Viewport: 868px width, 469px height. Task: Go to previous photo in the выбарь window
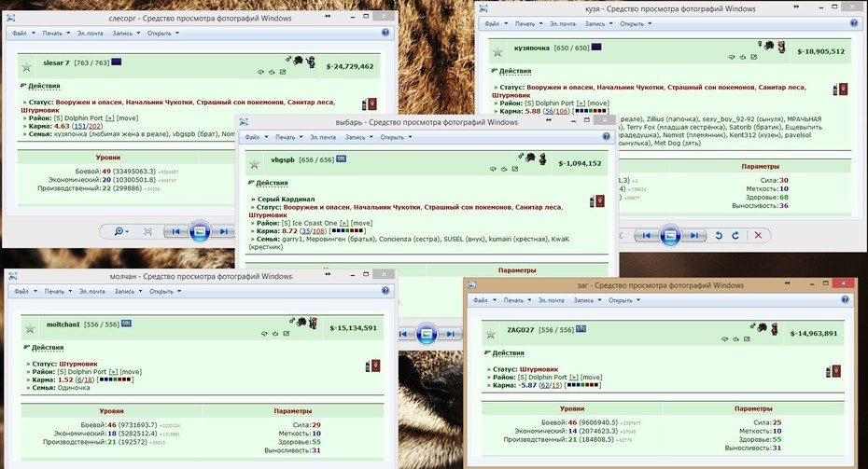point(403,334)
